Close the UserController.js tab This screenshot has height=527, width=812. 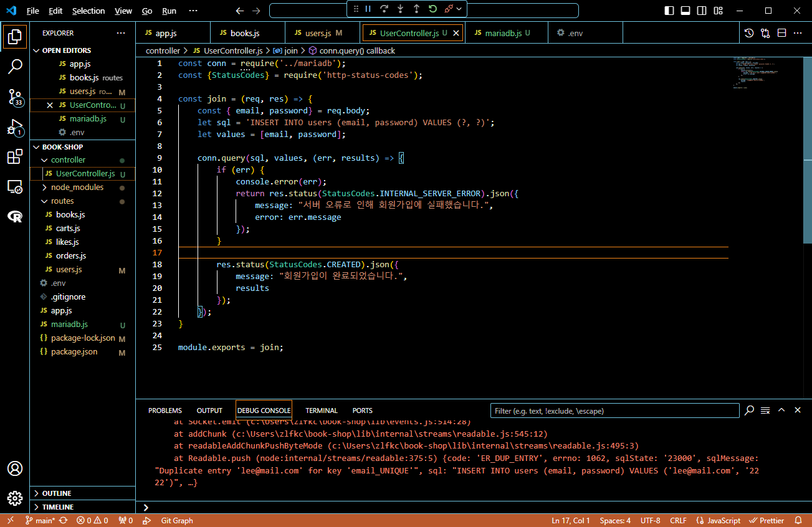pyautogui.click(x=456, y=33)
